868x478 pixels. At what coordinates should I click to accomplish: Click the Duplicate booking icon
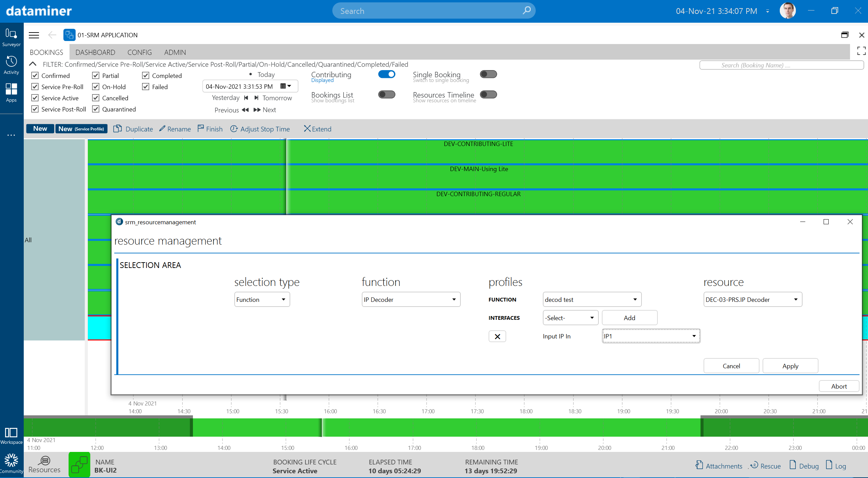pyautogui.click(x=118, y=129)
